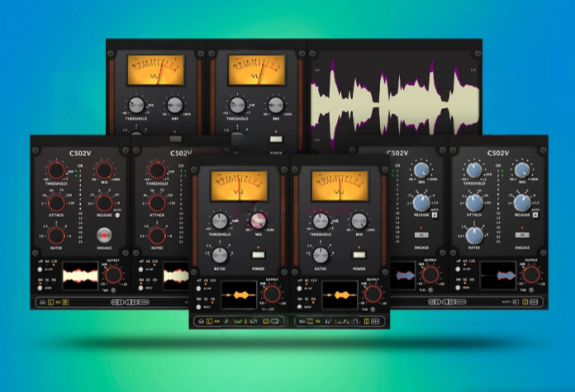The height and width of the screenshot is (392, 575).
Task: Click the M/S button on blue C502V footer bar
Action: [435, 302]
